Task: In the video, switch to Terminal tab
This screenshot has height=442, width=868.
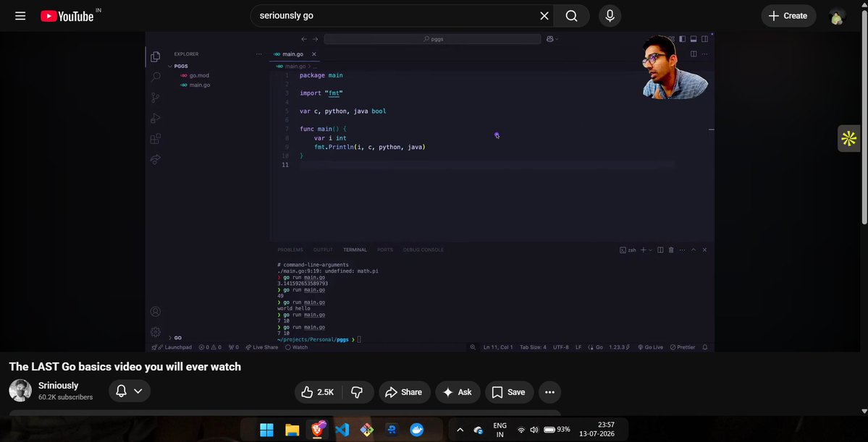Action: [x=355, y=250]
